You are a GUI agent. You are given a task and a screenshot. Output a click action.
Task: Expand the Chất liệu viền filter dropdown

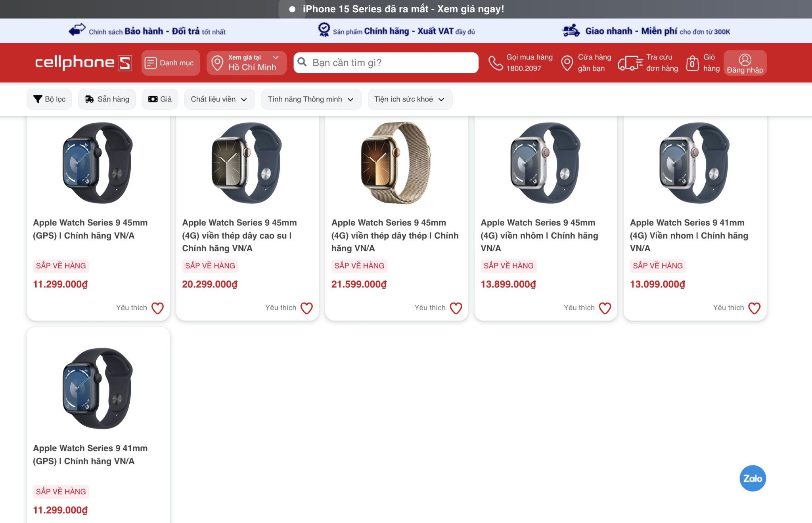219,99
